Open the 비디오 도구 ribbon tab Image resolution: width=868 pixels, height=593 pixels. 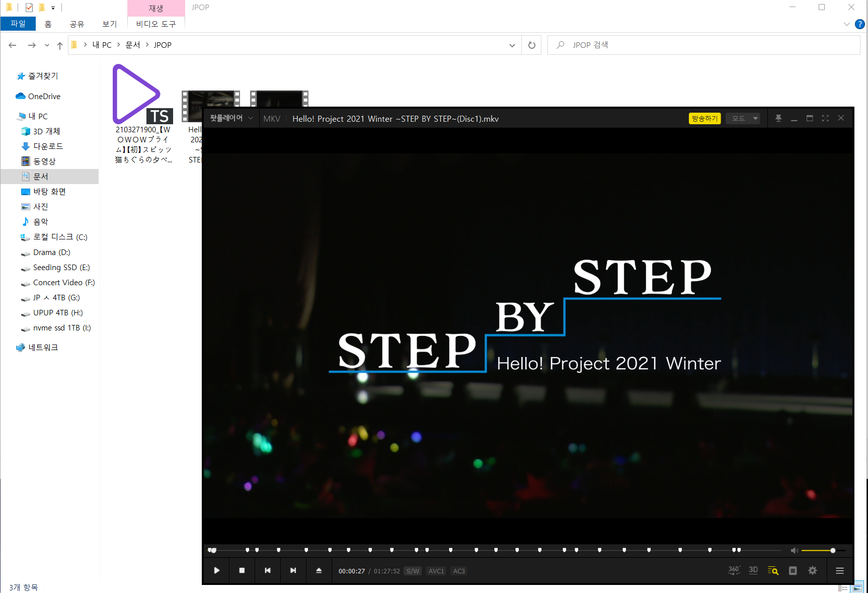click(x=156, y=24)
